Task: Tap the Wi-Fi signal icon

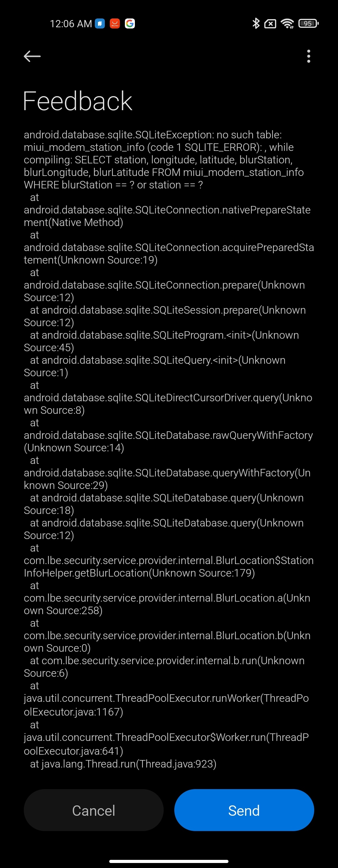Action: 287,23
